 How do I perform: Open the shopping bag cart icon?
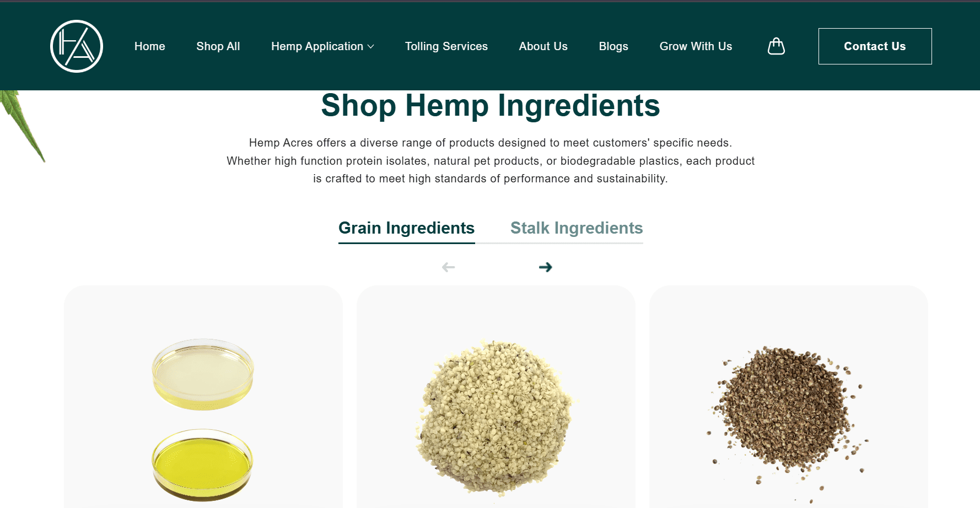click(x=776, y=46)
